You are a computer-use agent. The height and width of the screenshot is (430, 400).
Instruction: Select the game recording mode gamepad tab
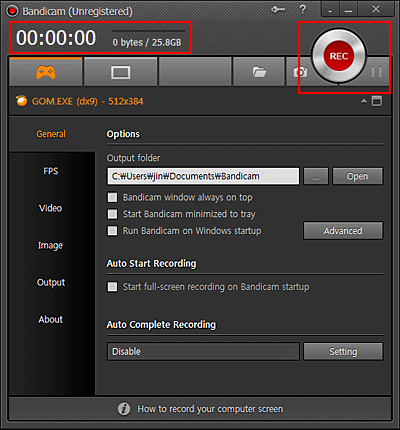[x=46, y=72]
